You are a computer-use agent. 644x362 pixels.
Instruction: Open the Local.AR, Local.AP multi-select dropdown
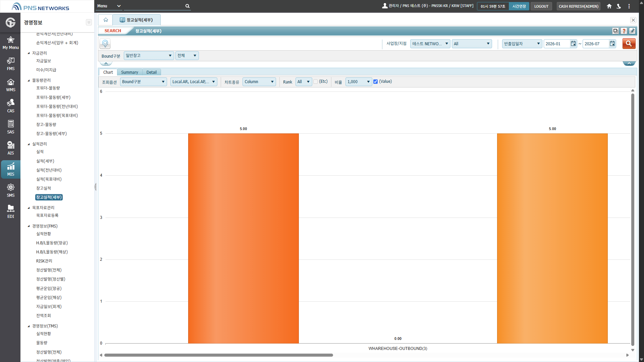point(194,82)
